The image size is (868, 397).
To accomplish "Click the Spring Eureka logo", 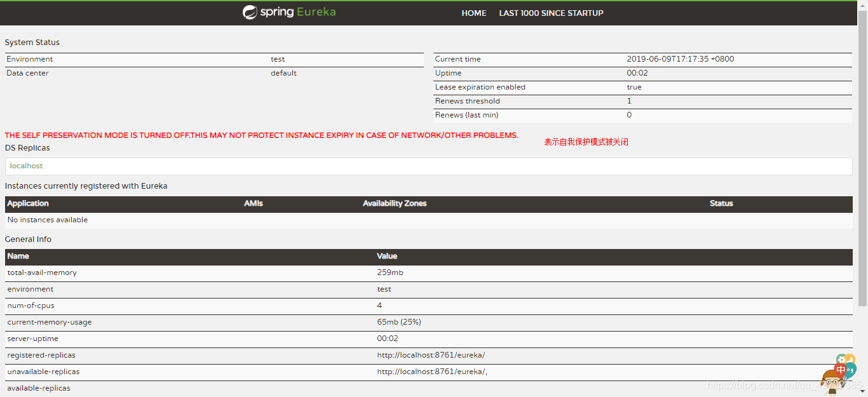I will pyautogui.click(x=289, y=12).
